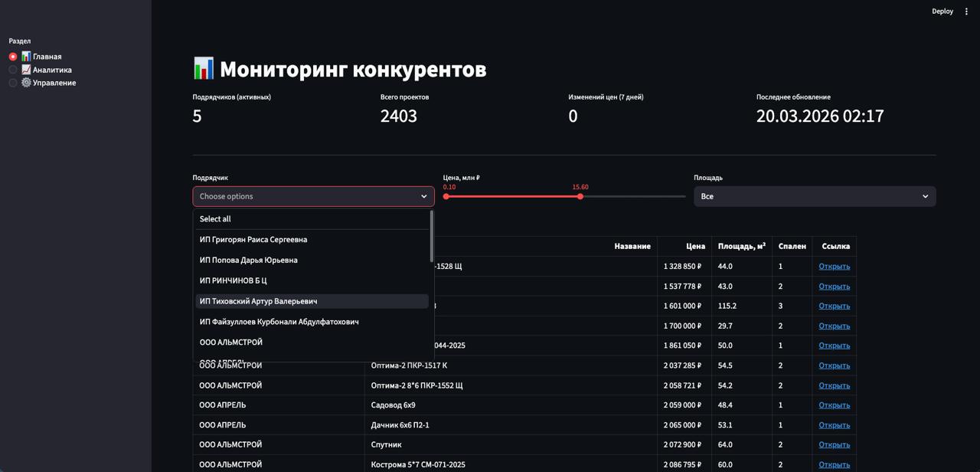
Task: Choose Select all in the contractor dropdown
Action: pos(215,218)
